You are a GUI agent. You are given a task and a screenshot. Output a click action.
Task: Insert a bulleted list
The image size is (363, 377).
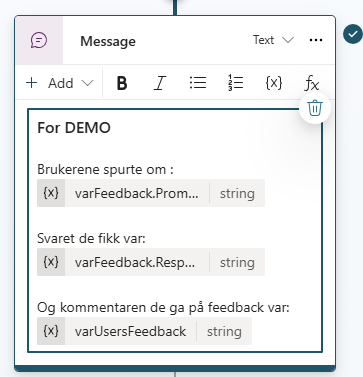(198, 83)
